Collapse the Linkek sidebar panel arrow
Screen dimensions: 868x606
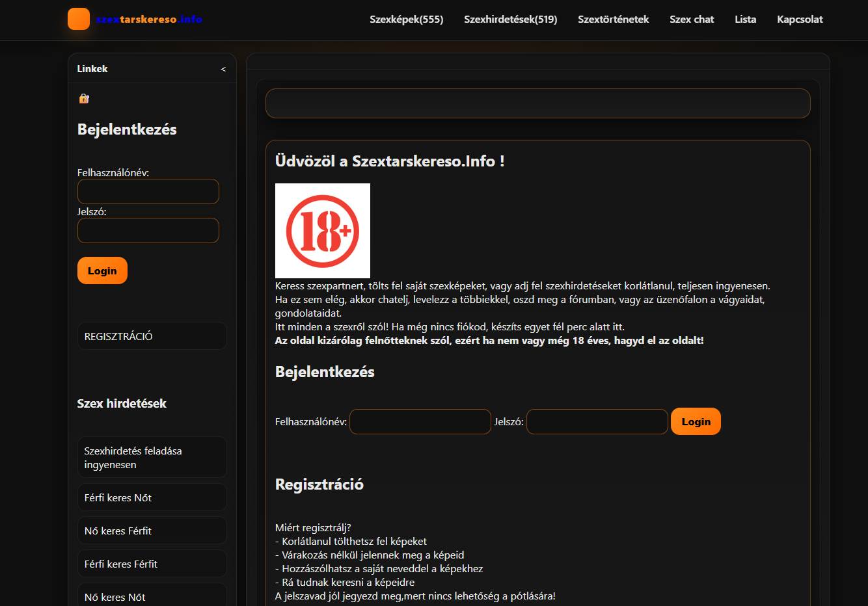click(223, 69)
